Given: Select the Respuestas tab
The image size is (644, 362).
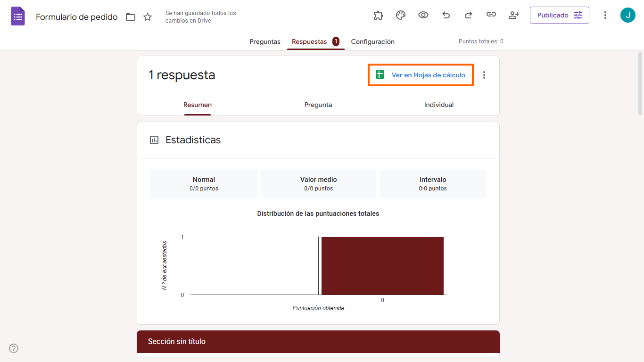Looking at the screenshot, I should pos(315,41).
